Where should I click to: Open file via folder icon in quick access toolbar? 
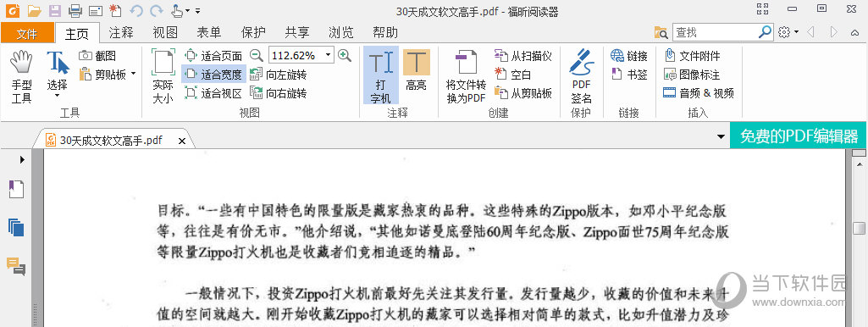pos(35,10)
